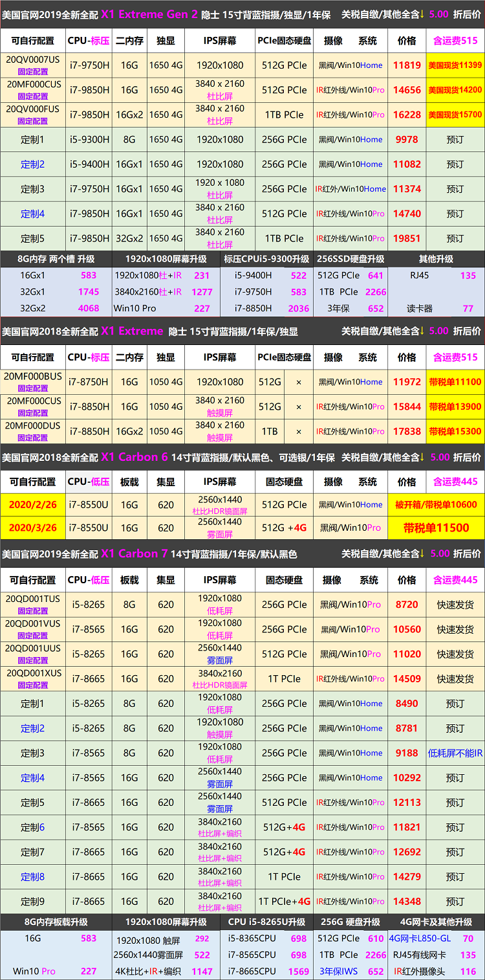Click the X1 Carbon 7 section title
The image size is (485, 980).
[134, 554]
